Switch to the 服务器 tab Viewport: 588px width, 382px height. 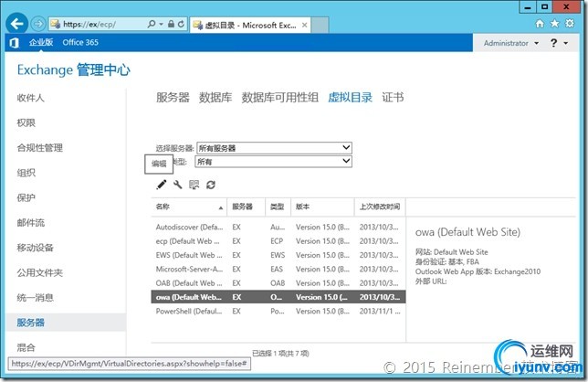(173, 98)
